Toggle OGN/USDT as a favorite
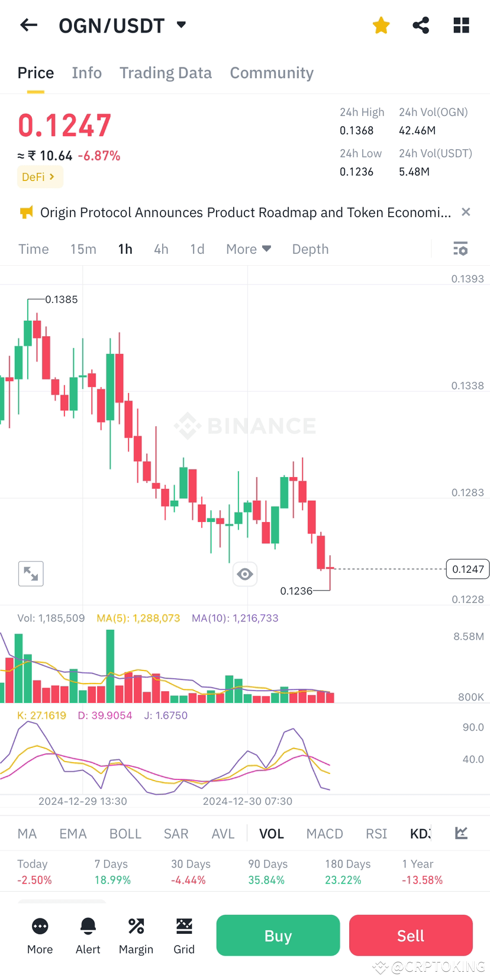Image resolution: width=490 pixels, height=980 pixels. coord(381,25)
